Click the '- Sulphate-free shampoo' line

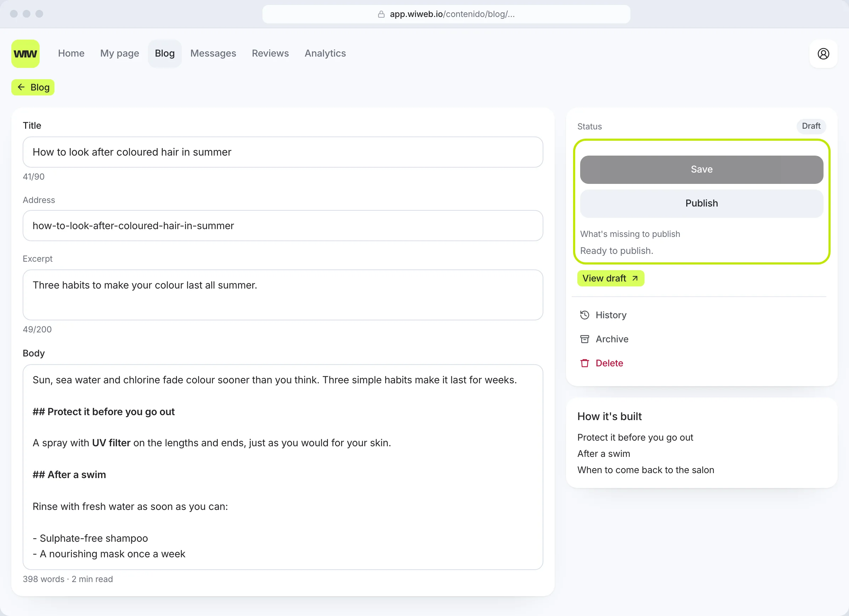pyautogui.click(x=90, y=539)
